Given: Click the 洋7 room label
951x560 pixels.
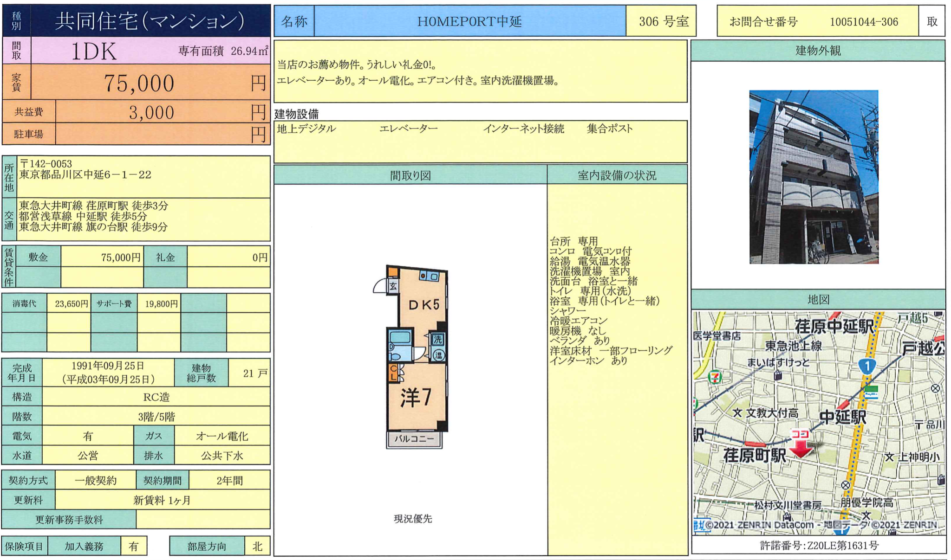Looking at the screenshot, I should point(416,397).
